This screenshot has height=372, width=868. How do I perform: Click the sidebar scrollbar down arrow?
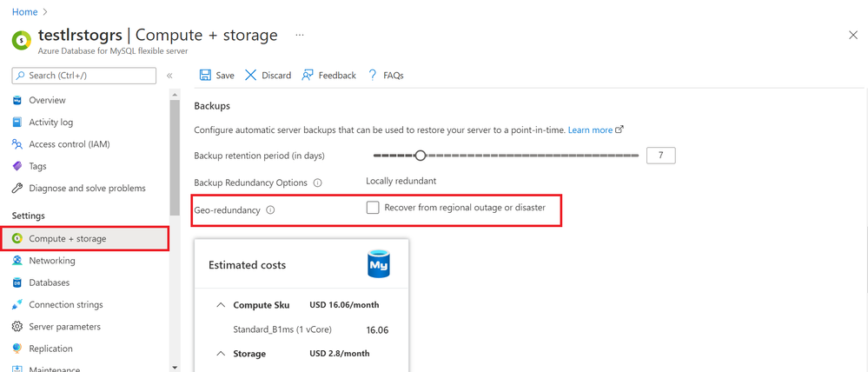coord(175,367)
